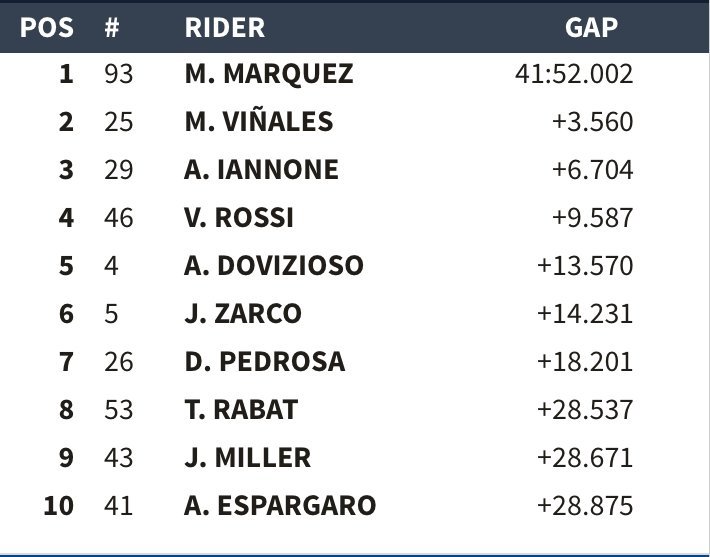The width and height of the screenshot is (710, 557).
Task: Select the +3.560 gap value
Action: 592,122
